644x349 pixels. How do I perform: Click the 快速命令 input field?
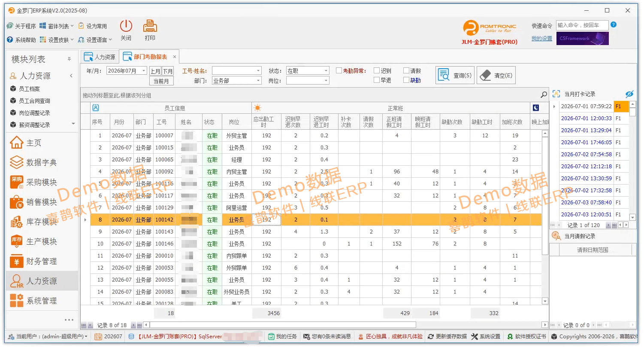click(x=582, y=25)
